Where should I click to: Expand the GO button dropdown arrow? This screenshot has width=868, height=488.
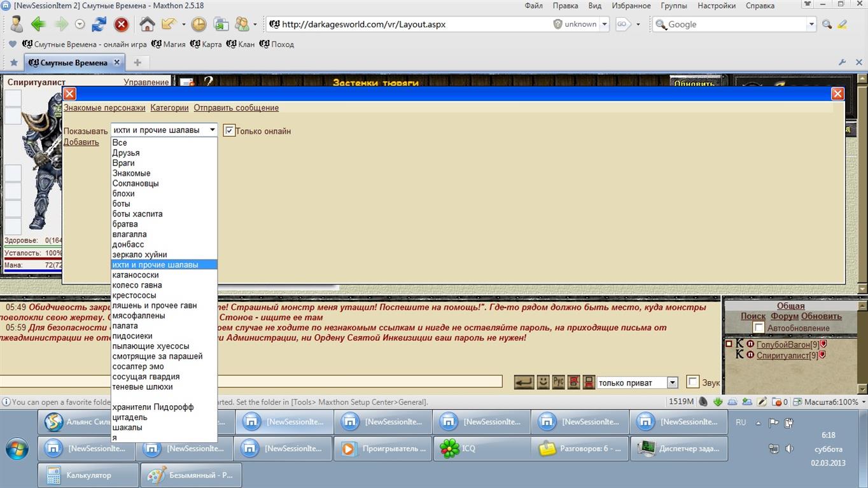tap(640, 24)
